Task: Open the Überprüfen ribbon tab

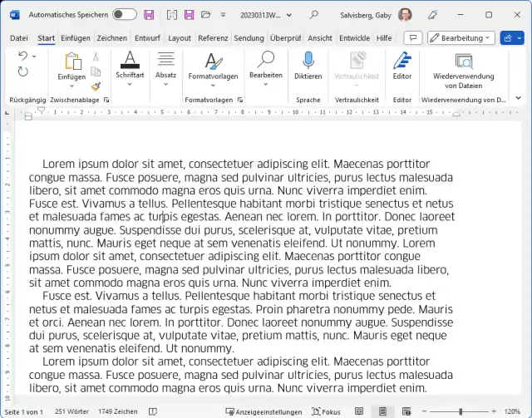Action: point(285,38)
